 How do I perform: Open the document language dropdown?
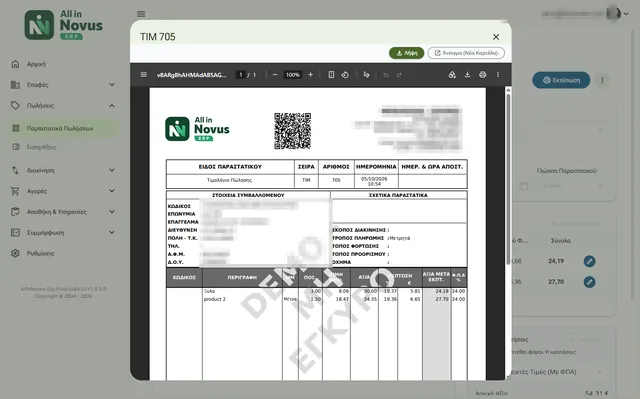click(572, 186)
